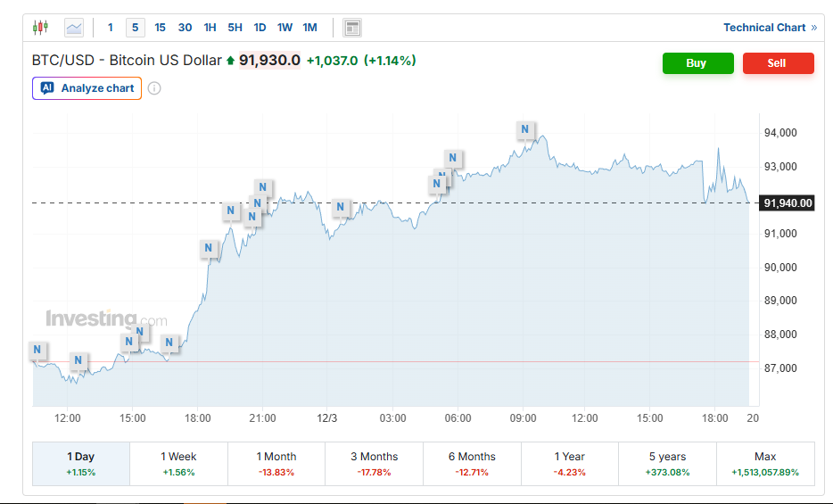Select the area chart type icon
833x504 pixels.
[74, 28]
